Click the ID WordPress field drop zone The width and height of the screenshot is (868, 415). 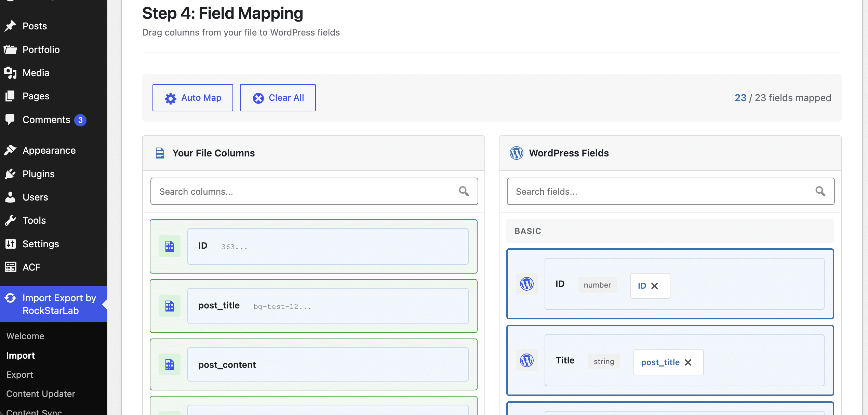(670, 284)
